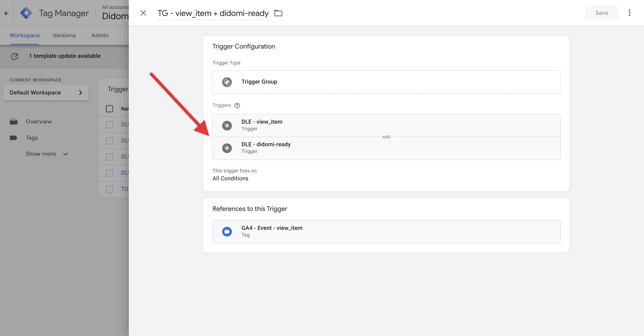This screenshot has width=644, height=336.
Task: Switch to the Workspace tab
Action: click(25, 35)
